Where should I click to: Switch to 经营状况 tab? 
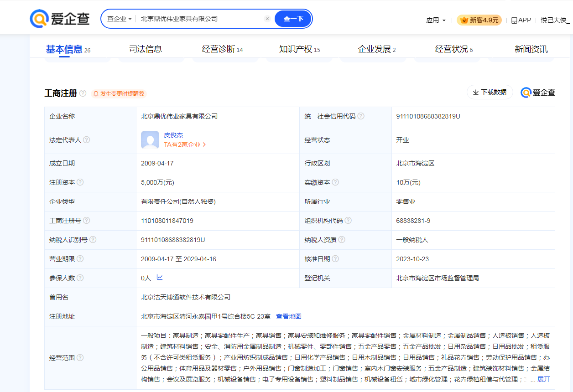[454, 49]
